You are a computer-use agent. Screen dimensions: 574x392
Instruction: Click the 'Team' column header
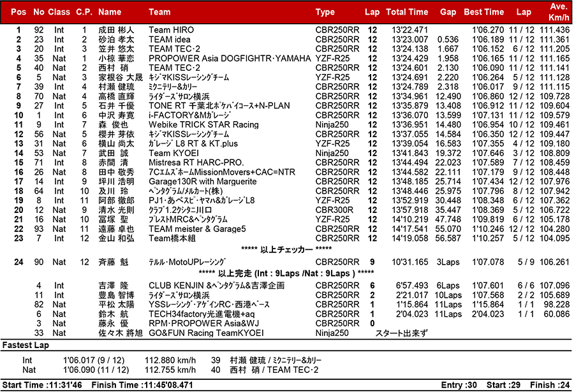[159, 12]
